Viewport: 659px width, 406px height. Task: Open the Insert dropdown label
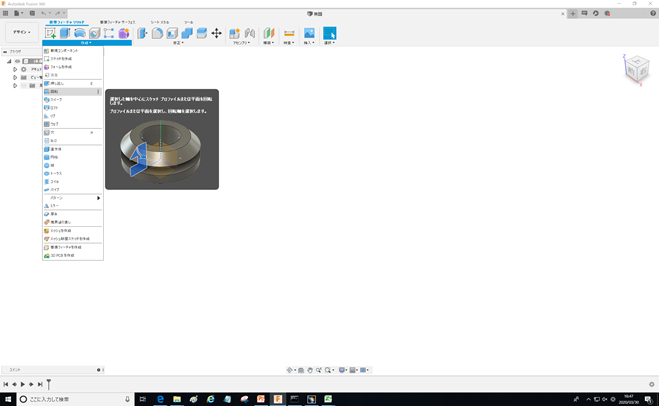pyautogui.click(x=309, y=43)
